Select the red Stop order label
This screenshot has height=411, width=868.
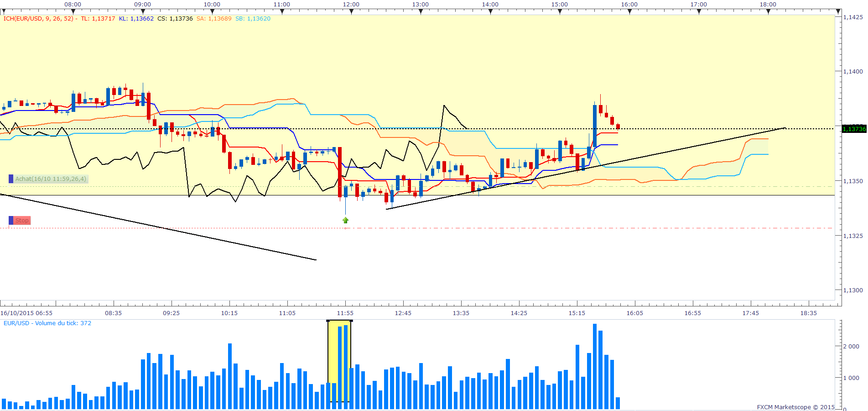pos(22,221)
